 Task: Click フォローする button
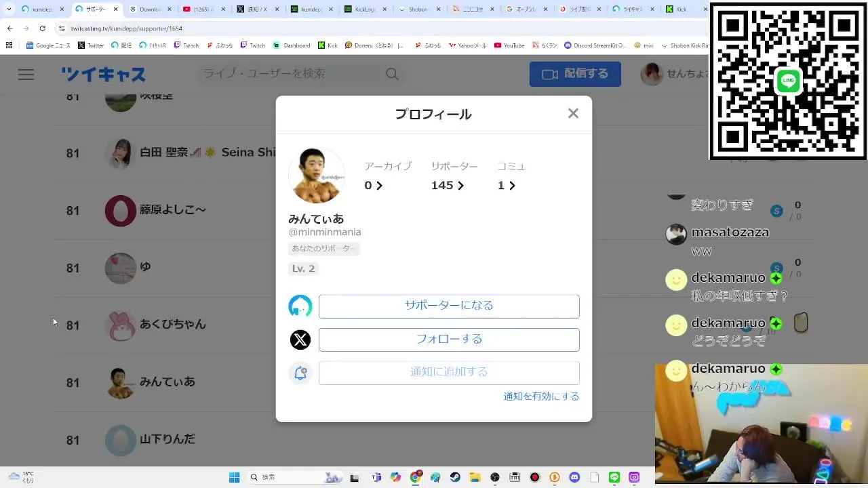click(449, 340)
